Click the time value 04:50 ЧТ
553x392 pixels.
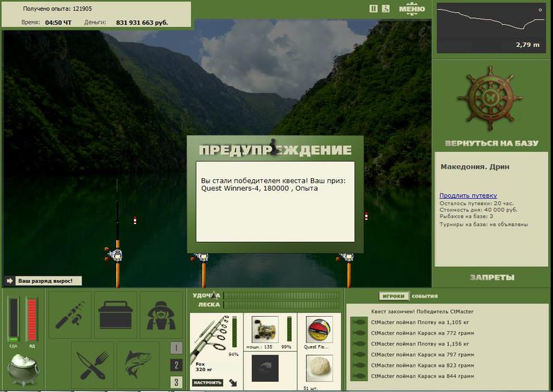[x=58, y=23]
